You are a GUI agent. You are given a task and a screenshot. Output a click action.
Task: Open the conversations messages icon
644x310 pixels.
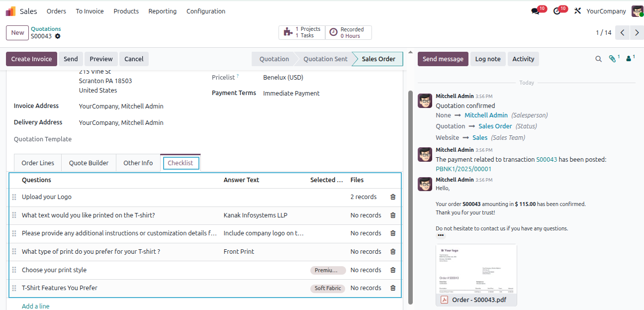535,11
